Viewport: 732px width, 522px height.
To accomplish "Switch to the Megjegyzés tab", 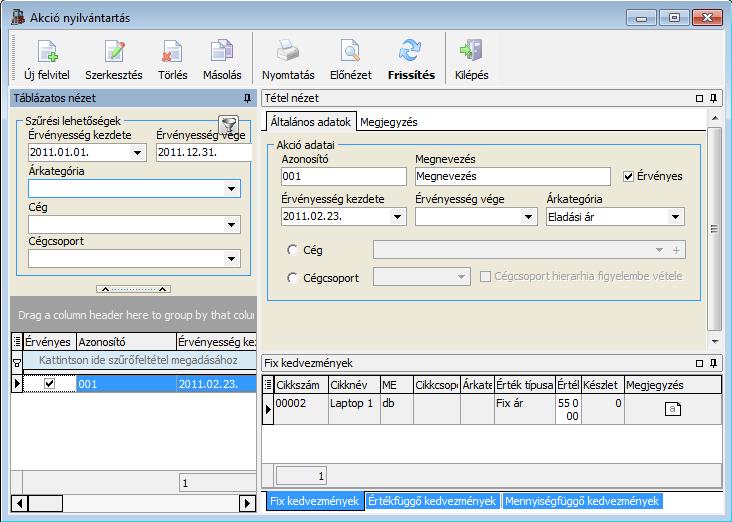I will click(x=388, y=122).
